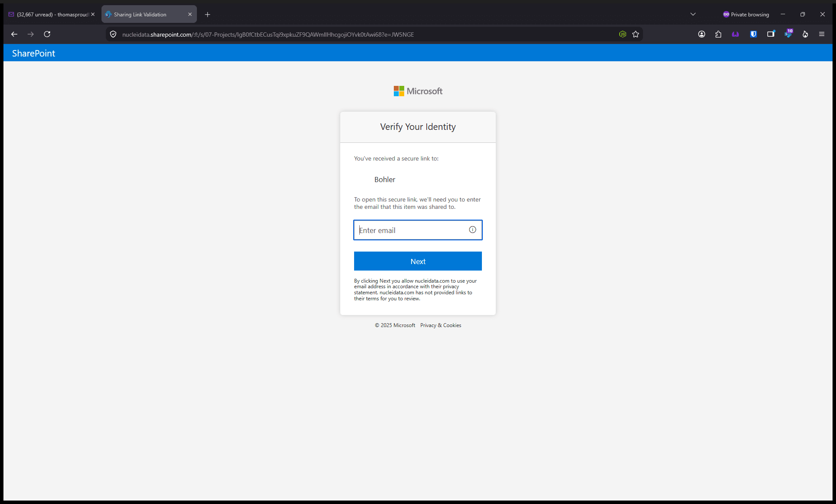
Task: Close the unread mail tab
Action: (x=93, y=14)
